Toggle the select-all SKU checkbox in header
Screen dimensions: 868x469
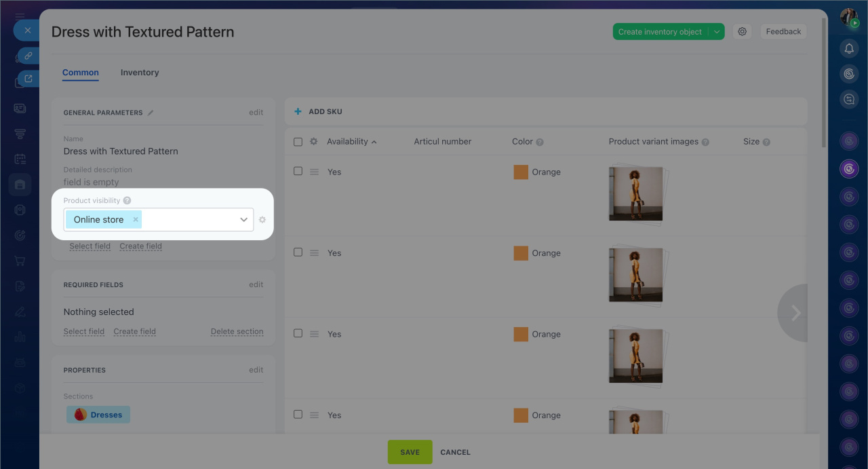click(298, 142)
